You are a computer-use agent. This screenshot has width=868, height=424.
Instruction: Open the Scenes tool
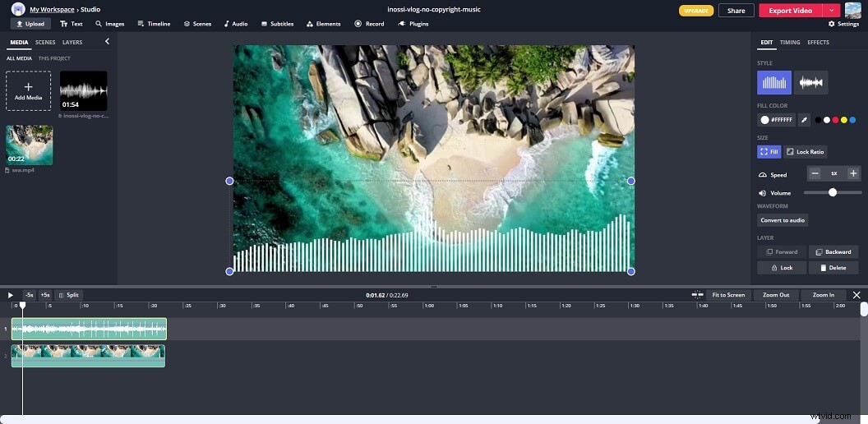197,24
